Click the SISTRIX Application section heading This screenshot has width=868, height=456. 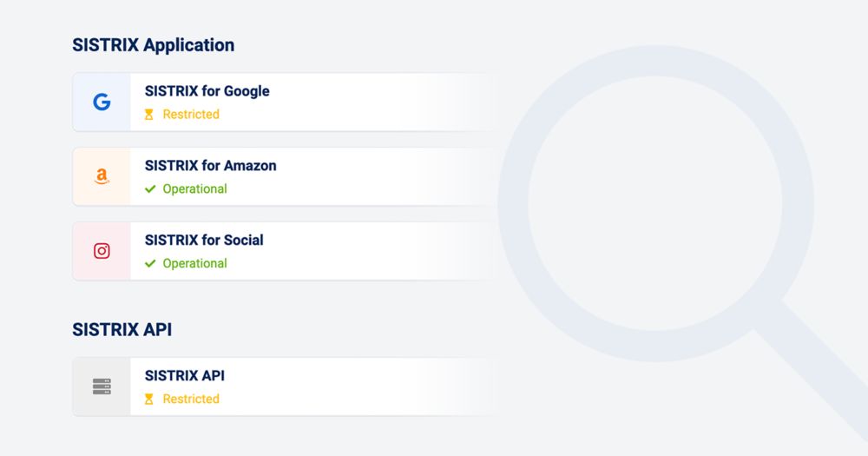153,45
